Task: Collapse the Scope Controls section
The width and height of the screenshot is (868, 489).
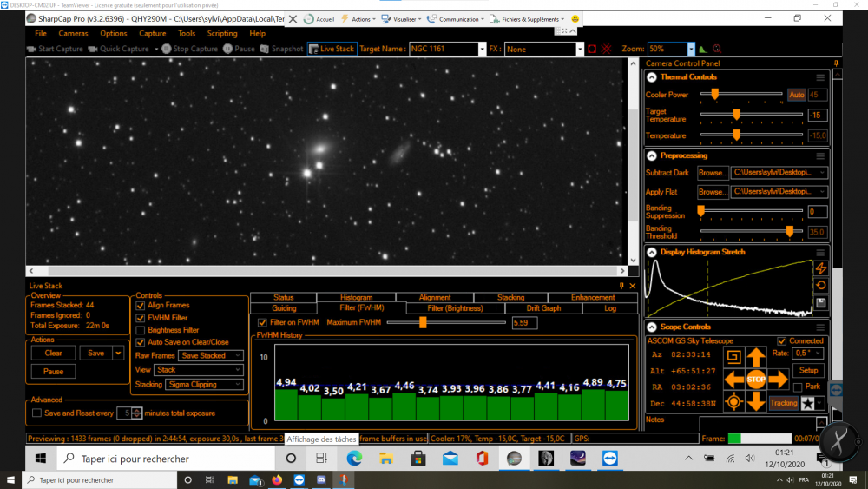Action: pyautogui.click(x=652, y=327)
